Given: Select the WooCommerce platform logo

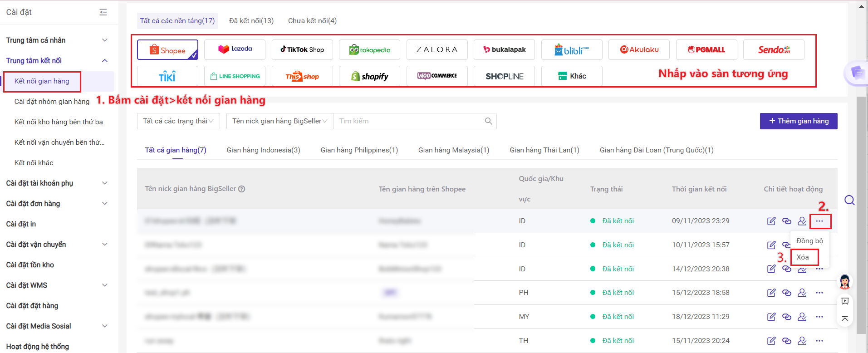Looking at the screenshot, I should 437,76.
